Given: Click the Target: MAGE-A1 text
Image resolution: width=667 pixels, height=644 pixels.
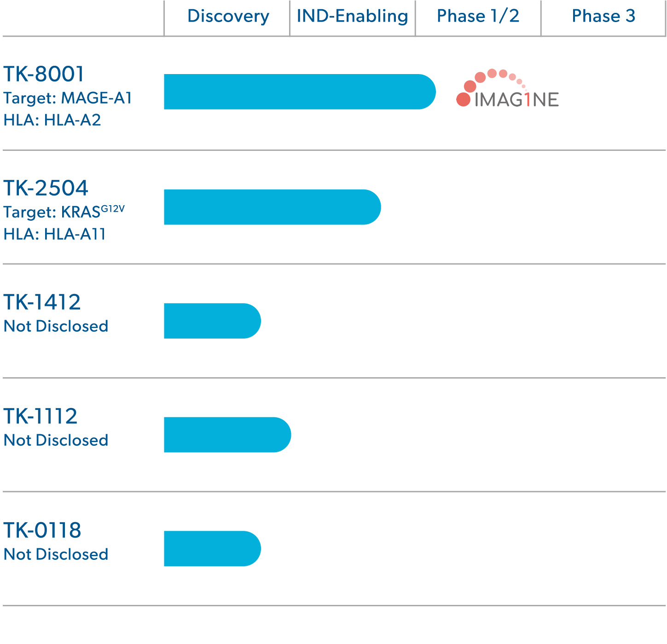Looking at the screenshot, I should coord(68,98).
